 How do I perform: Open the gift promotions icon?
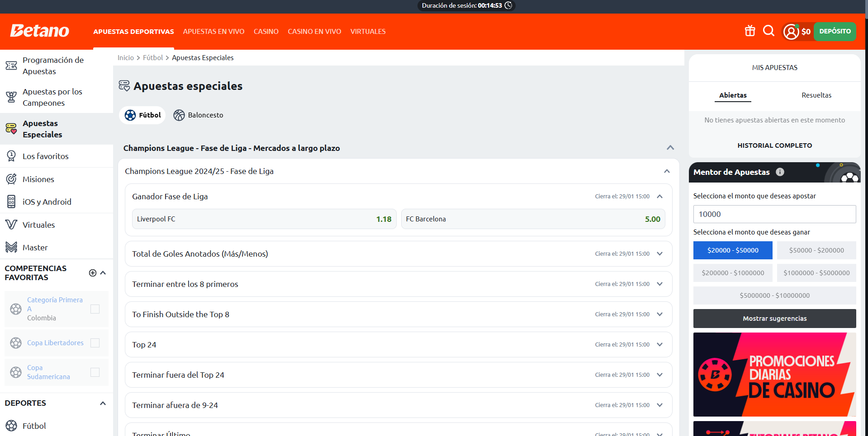[x=750, y=31]
